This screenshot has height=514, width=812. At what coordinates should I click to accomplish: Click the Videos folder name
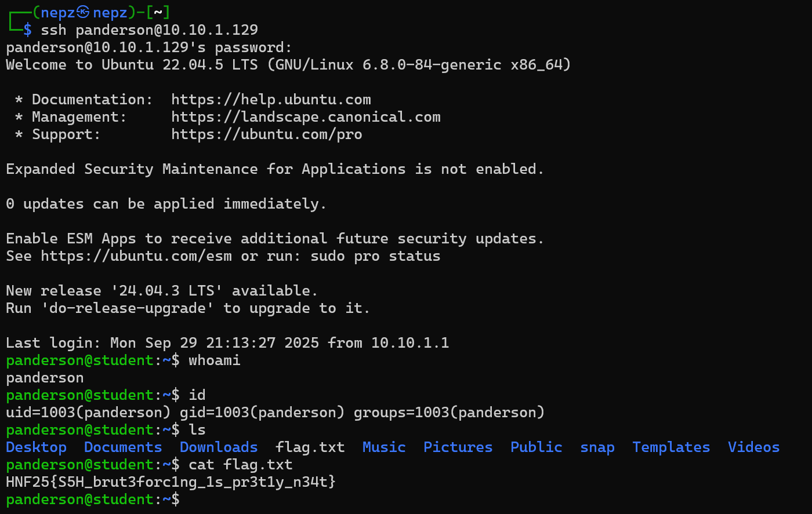[x=753, y=447]
